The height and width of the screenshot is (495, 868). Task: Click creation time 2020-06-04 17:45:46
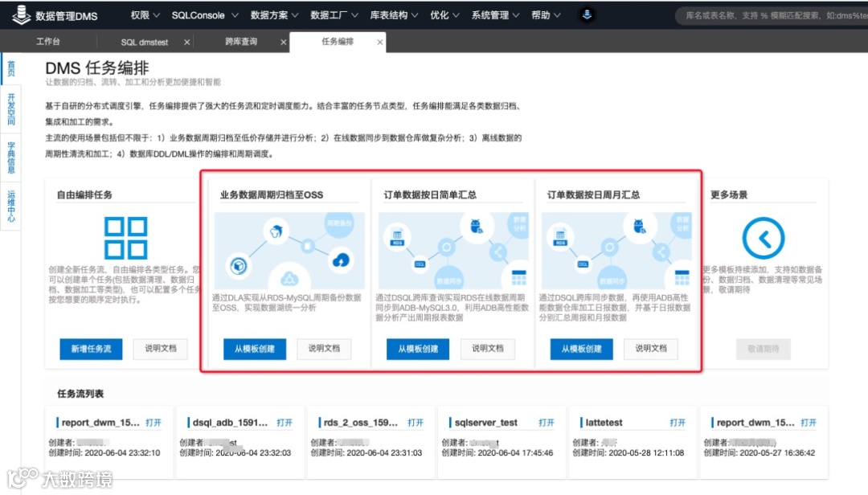point(515,453)
